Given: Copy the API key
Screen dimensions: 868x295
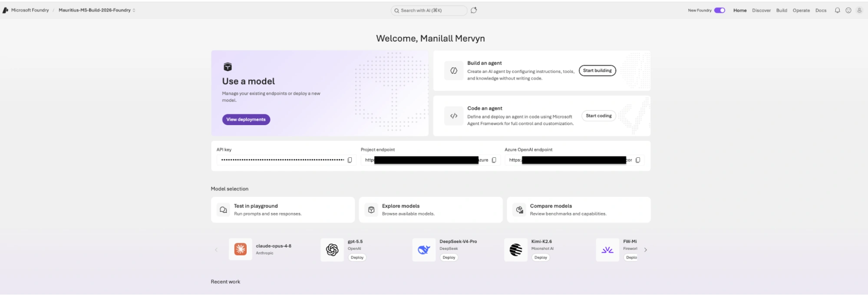Looking at the screenshot, I should click(350, 160).
